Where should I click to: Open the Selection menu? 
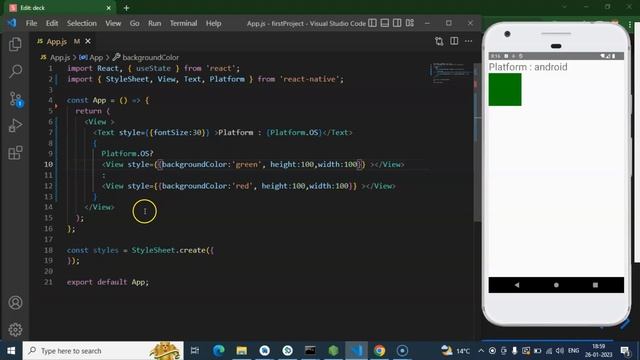[x=82, y=23]
